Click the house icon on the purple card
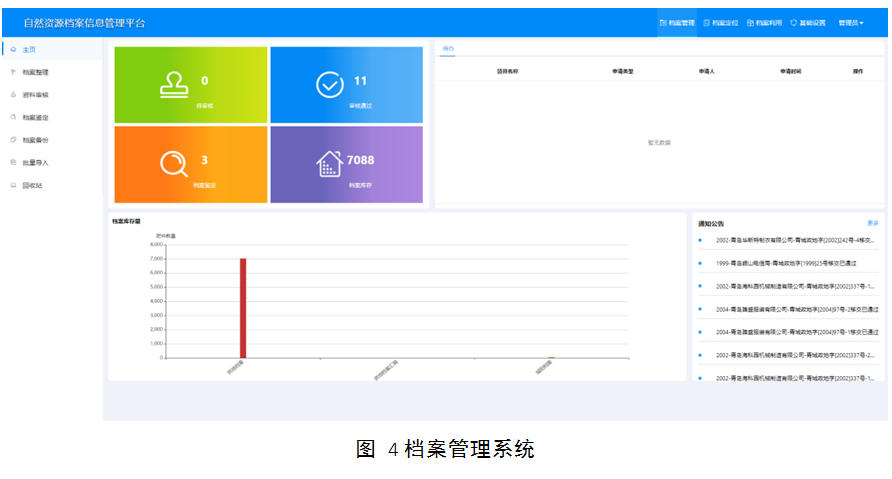This screenshot has width=892, height=479. 330,164
